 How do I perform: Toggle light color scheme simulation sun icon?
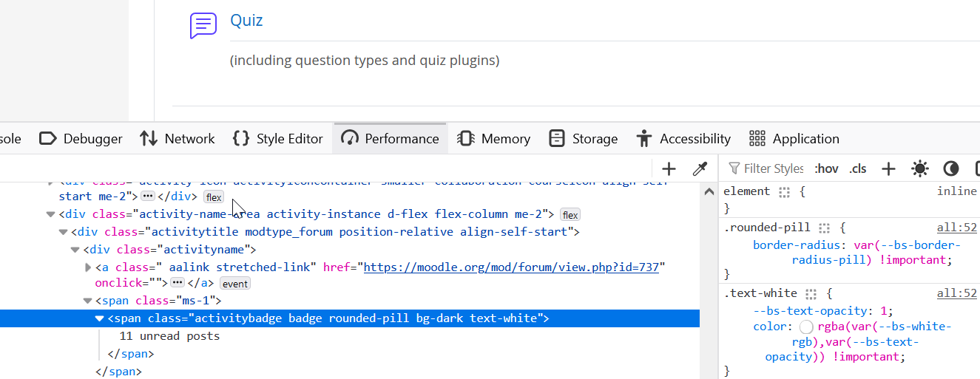pos(919,168)
